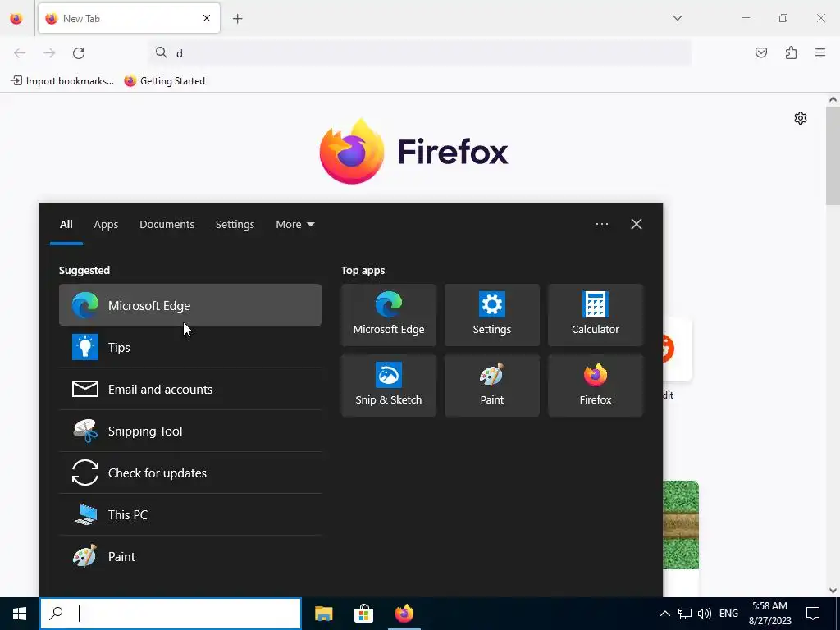Viewport: 840px width, 630px height.
Task: Click ENG language indicator
Action: click(728, 614)
